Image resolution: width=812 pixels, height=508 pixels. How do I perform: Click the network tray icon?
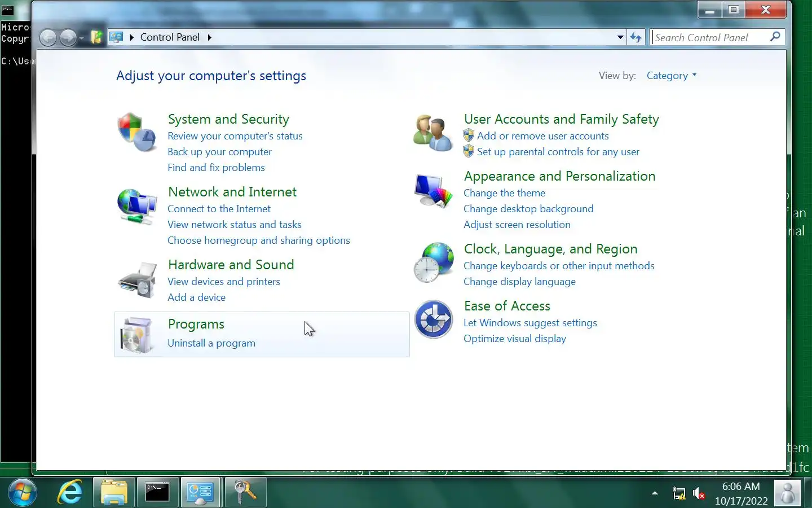[679, 494]
